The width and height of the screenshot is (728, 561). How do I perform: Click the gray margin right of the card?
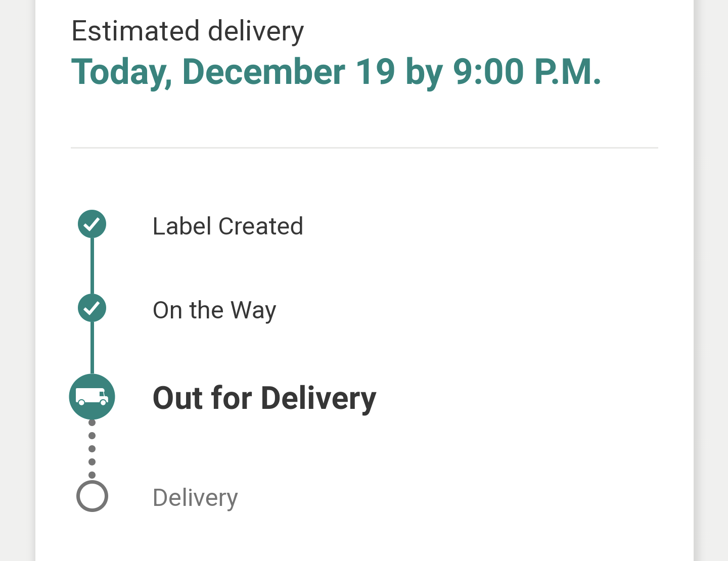[x=711, y=280]
